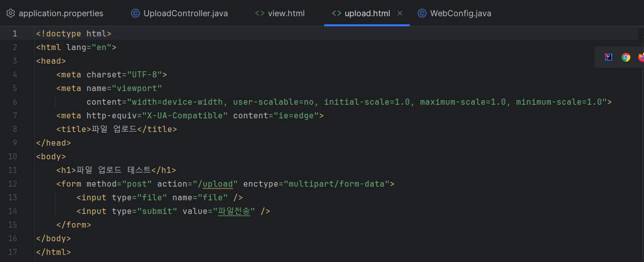Click the method="post" attribute
The height and width of the screenshot is (262, 644).
(x=119, y=184)
